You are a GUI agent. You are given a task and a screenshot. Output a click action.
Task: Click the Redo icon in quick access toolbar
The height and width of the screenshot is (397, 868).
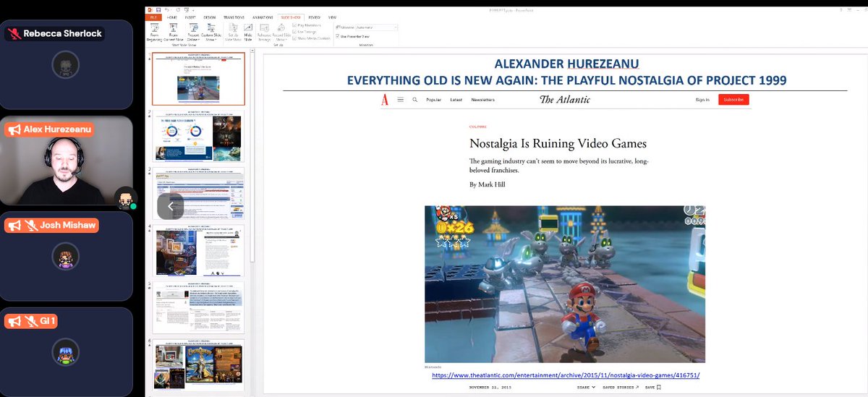177,9
